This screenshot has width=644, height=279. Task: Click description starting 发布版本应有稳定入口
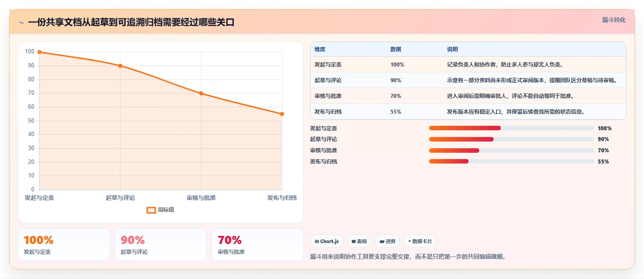[516, 112]
